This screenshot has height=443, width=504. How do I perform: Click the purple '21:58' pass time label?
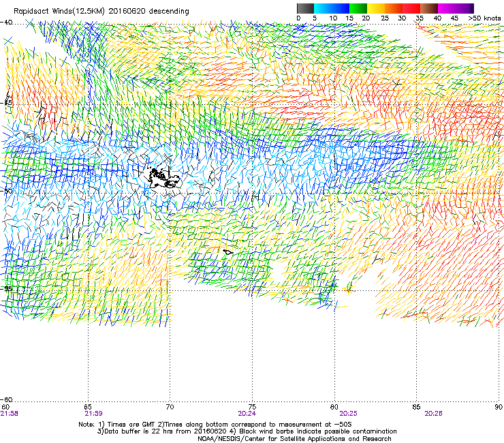tap(10, 414)
